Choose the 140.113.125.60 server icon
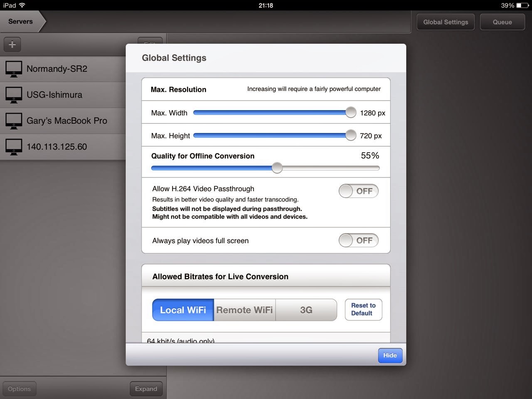 (x=14, y=147)
